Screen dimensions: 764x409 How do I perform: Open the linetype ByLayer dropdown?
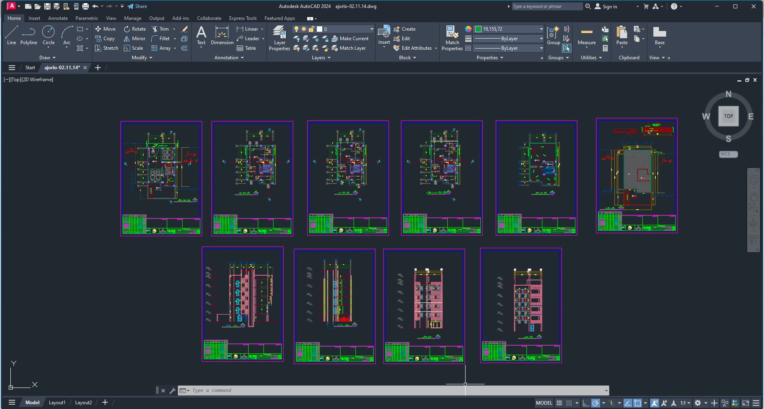coord(509,48)
